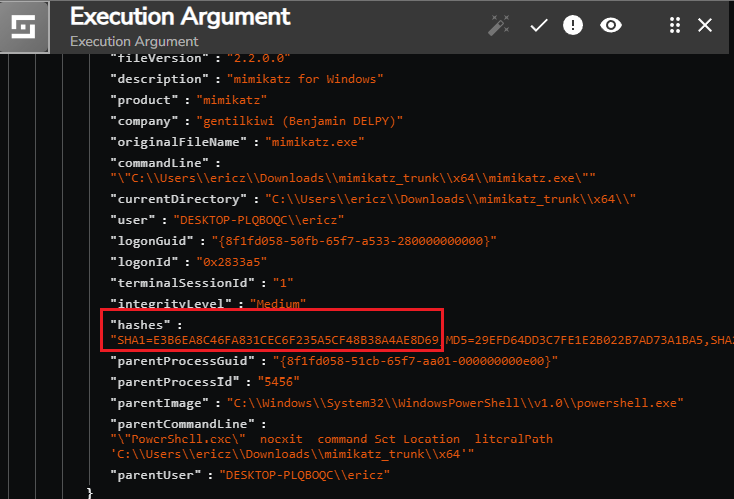Click the "parentCommandLine" key
This screenshot has width=734, height=499.
pos(182,424)
